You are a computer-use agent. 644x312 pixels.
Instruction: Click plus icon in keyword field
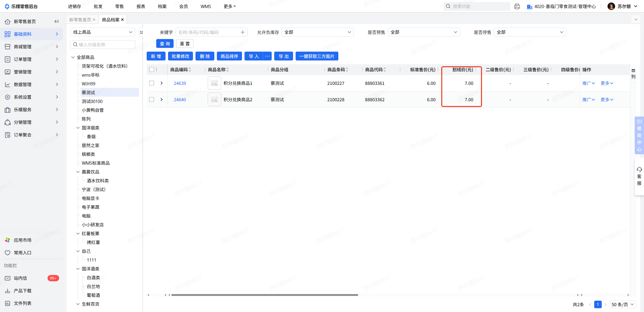[x=243, y=32]
